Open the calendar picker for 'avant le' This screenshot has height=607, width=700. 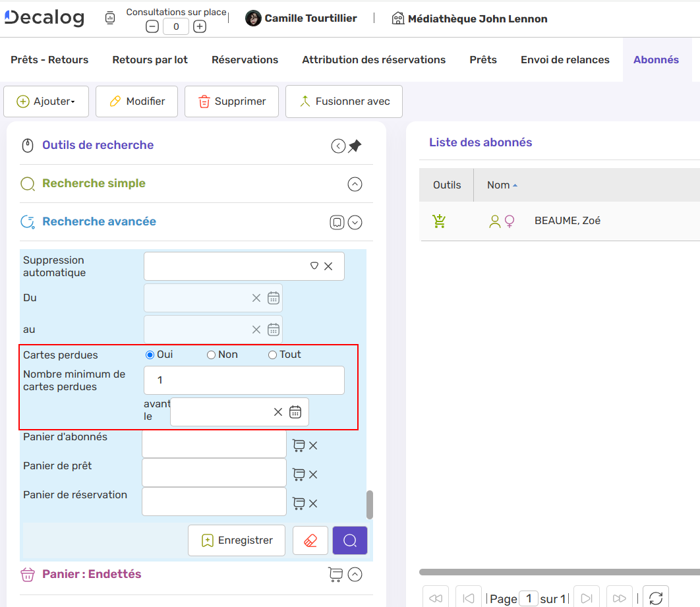295,411
